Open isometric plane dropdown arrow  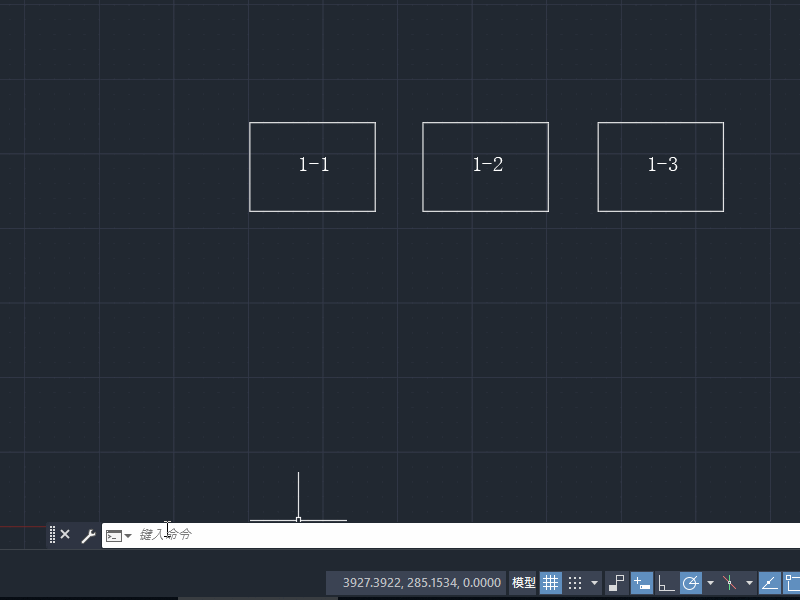pyautogui.click(x=749, y=583)
